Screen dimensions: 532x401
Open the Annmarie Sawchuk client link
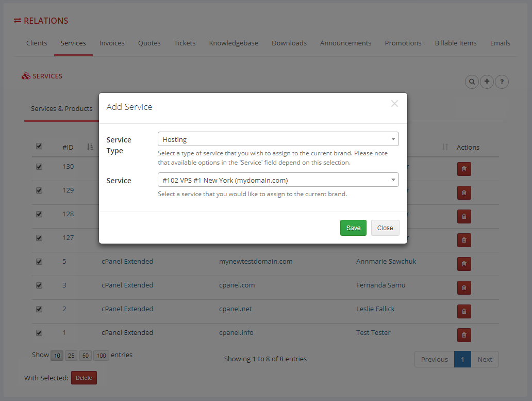pyautogui.click(x=386, y=261)
